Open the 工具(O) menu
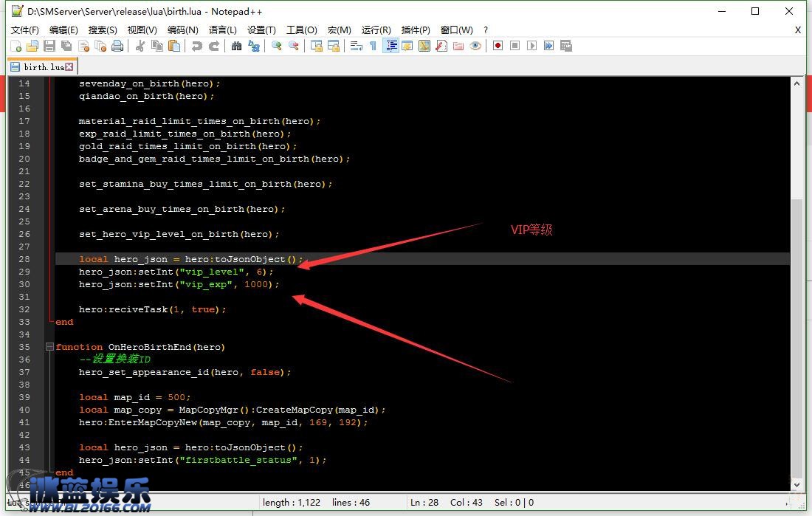 [302, 30]
